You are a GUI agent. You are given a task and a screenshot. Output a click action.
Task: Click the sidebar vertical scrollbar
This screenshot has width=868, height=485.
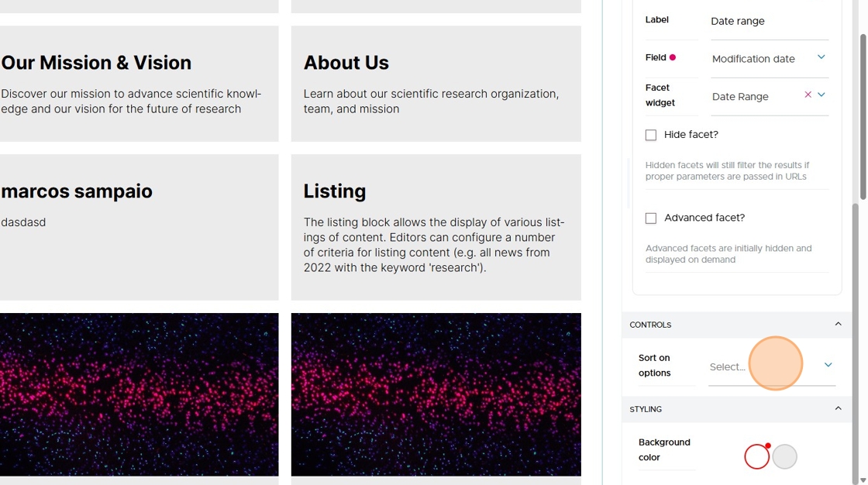[863, 116]
